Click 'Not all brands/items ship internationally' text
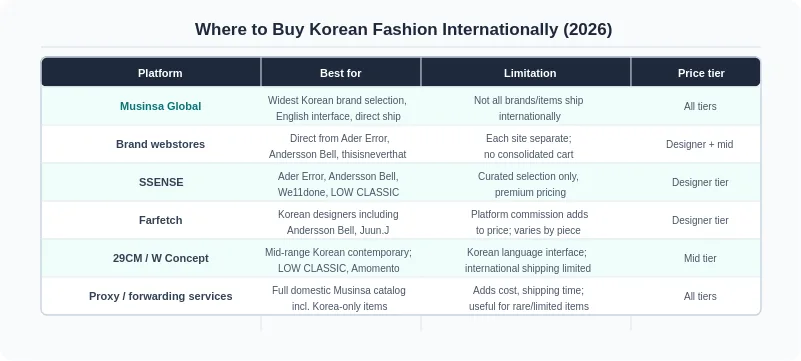 point(529,108)
